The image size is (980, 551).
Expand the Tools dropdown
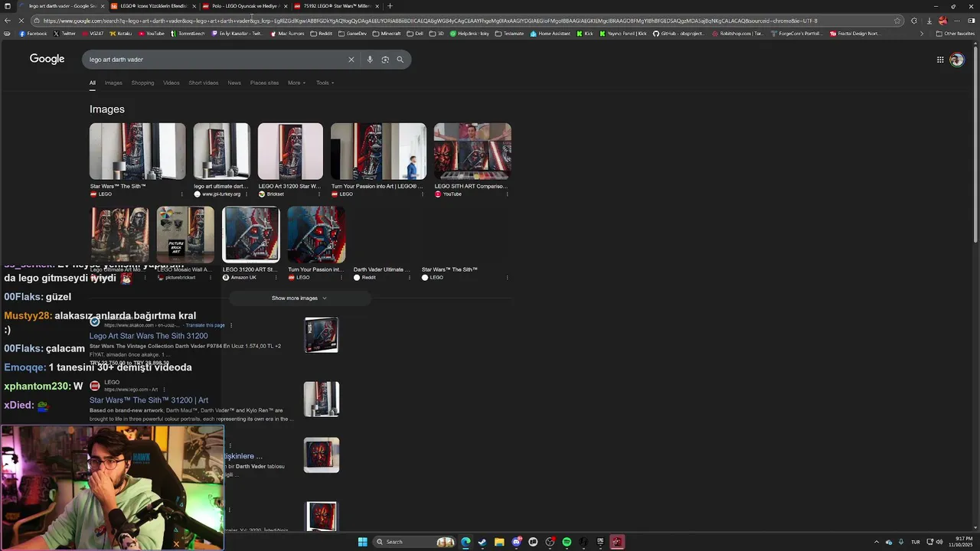click(x=325, y=83)
